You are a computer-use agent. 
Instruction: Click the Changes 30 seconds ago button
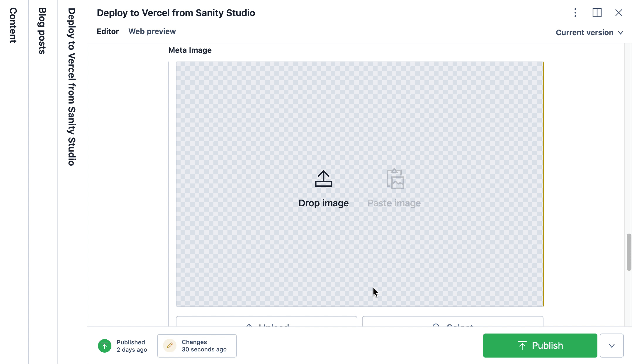click(197, 346)
